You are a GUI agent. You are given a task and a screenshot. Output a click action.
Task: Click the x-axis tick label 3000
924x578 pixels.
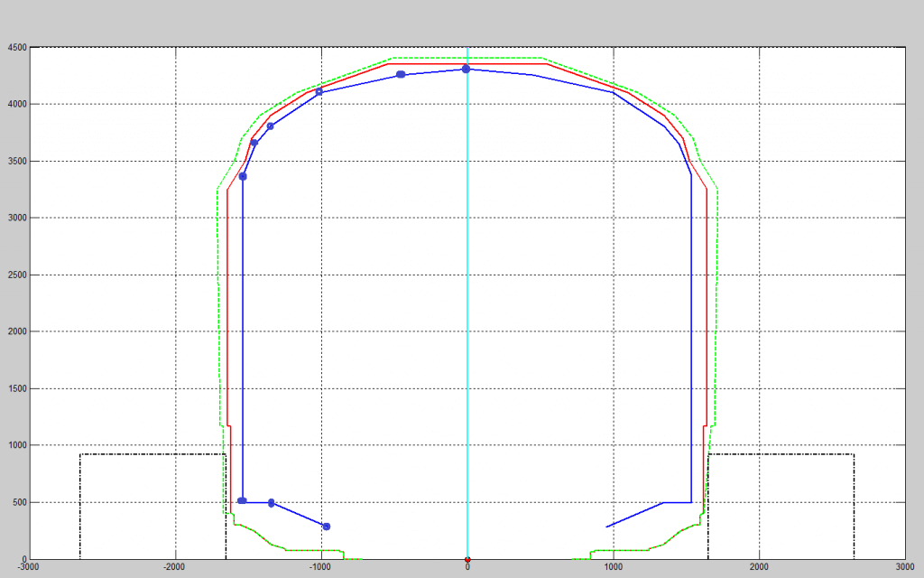pos(904,567)
